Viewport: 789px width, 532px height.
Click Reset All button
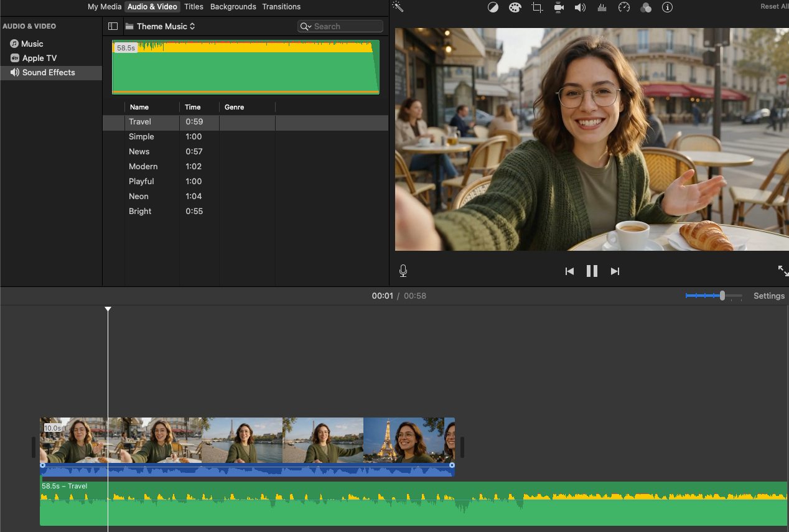pyautogui.click(x=774, y=6)
